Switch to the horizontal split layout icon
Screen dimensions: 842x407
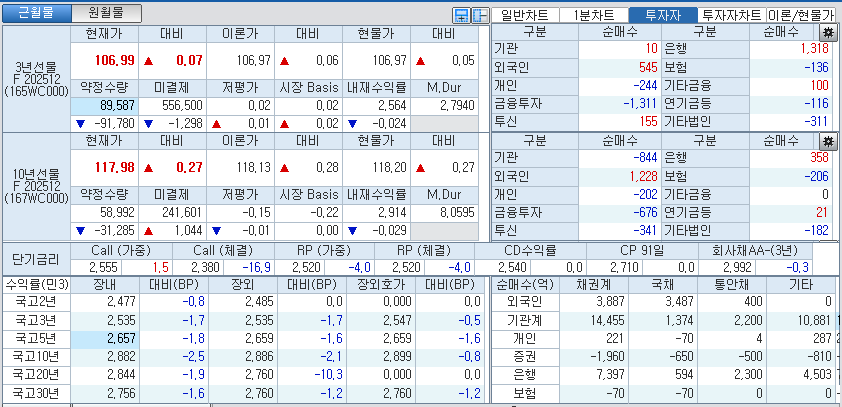click(x=461, y=15)
